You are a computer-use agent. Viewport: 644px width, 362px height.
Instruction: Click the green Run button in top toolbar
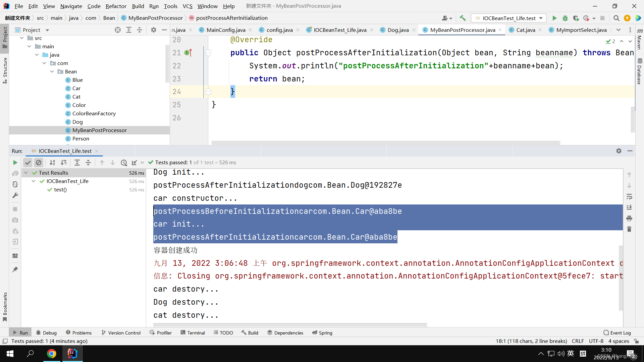pyautogui.click(x=554, y=18)
